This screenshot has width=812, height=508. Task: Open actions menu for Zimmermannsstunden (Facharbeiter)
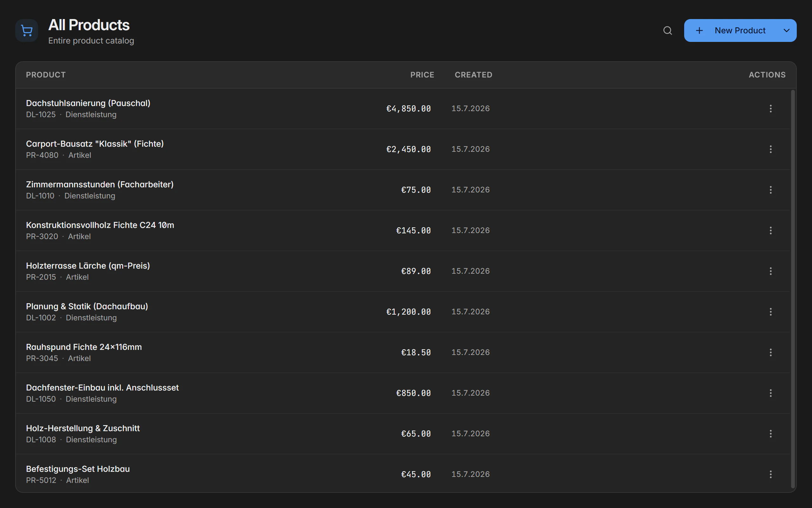click(x=770, y=190)
